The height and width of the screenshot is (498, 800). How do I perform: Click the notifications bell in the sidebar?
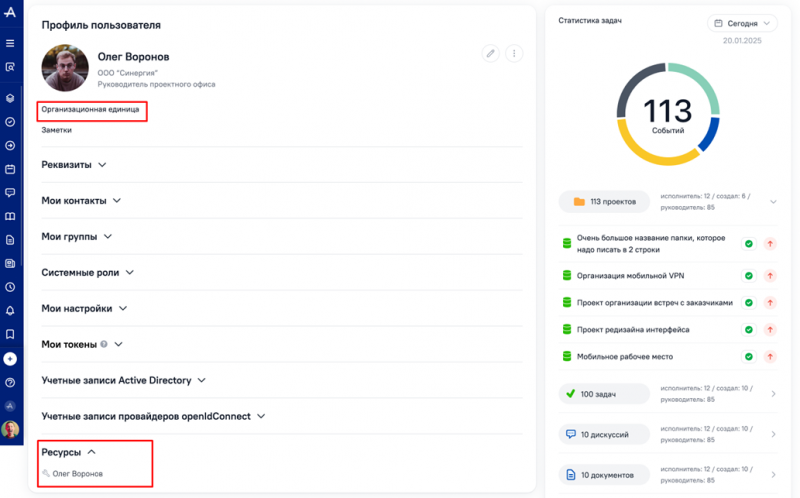pyautogui.click(x=10, y=311)
